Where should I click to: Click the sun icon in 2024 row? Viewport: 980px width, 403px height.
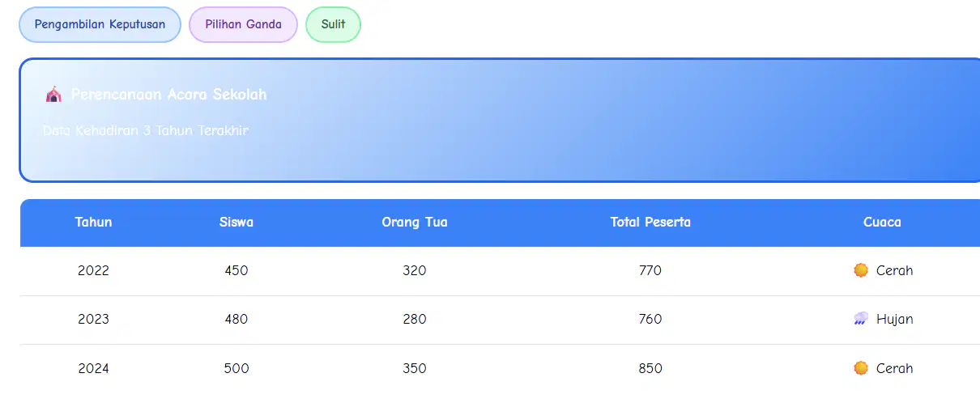tap(861, 368)
